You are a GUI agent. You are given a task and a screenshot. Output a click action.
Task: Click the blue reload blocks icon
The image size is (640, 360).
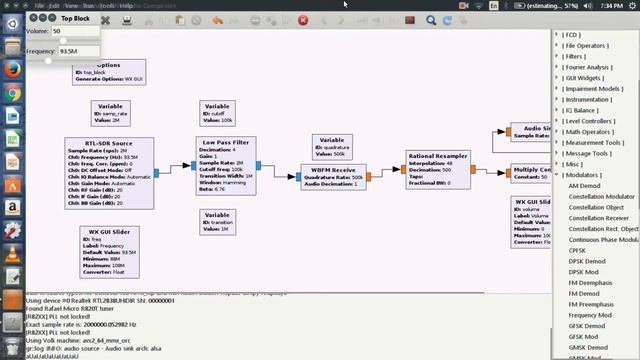447,20
